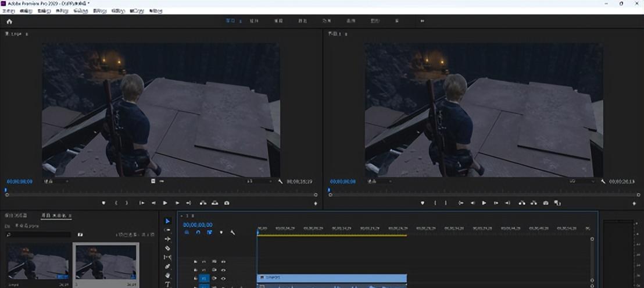Switch to the Learning workspace tab

click(x=231, y=21)
